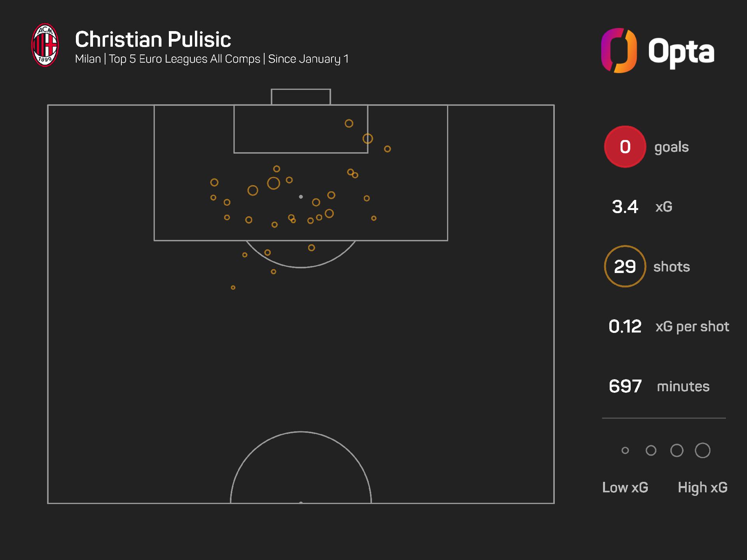Image resolution: width=747 pixels, height=560 pixels.
Task: Click inside the goal frame at top
Action: [301, 97]
